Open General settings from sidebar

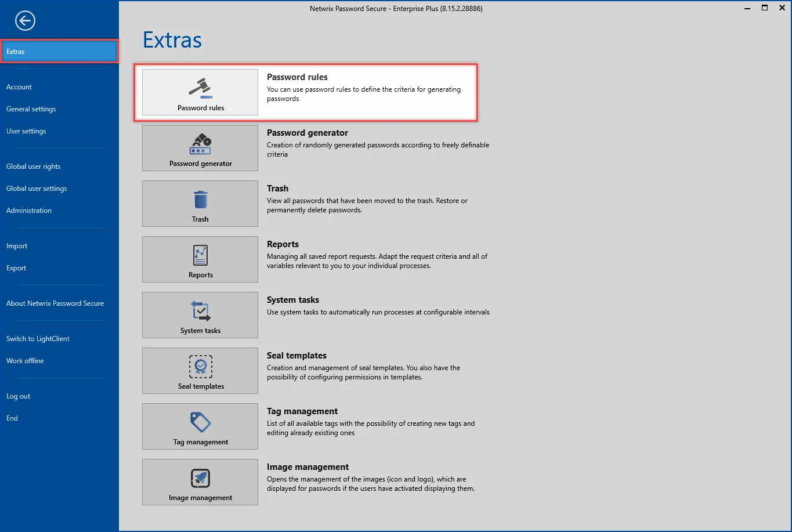(x=31, y=109)
